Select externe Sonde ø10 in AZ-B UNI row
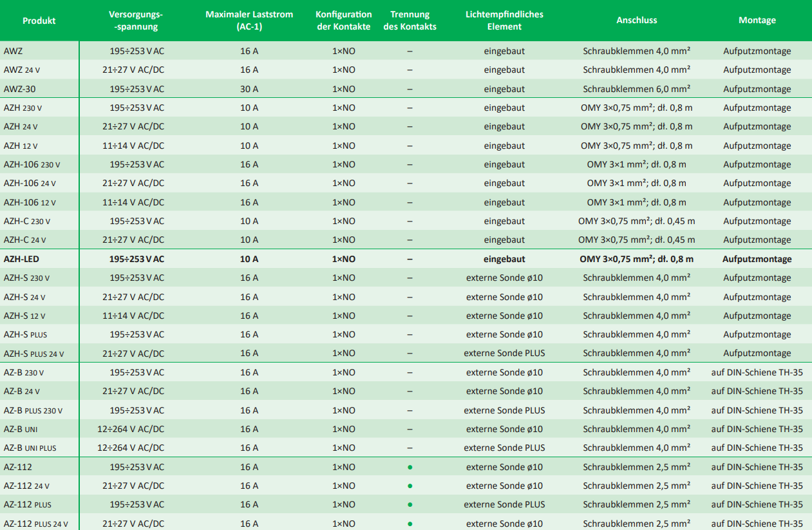 point(504,429)
